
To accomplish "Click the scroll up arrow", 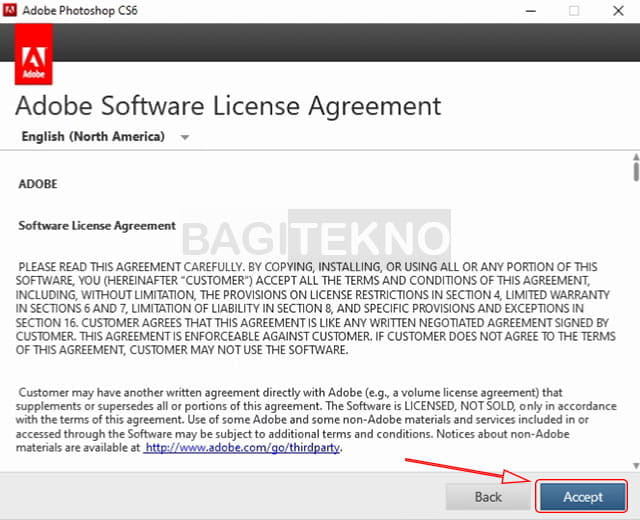I will coord(636,157).
